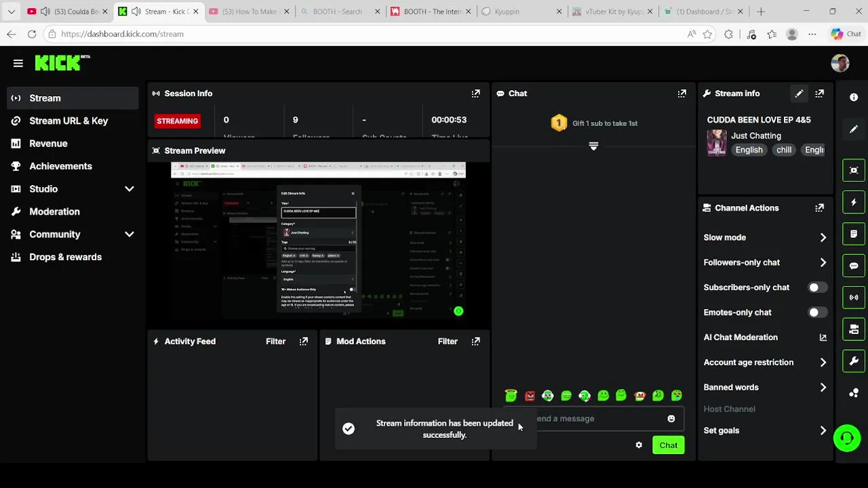Toggle stream preview icon in right sidebar
The image size is (868, 488).
854,170
